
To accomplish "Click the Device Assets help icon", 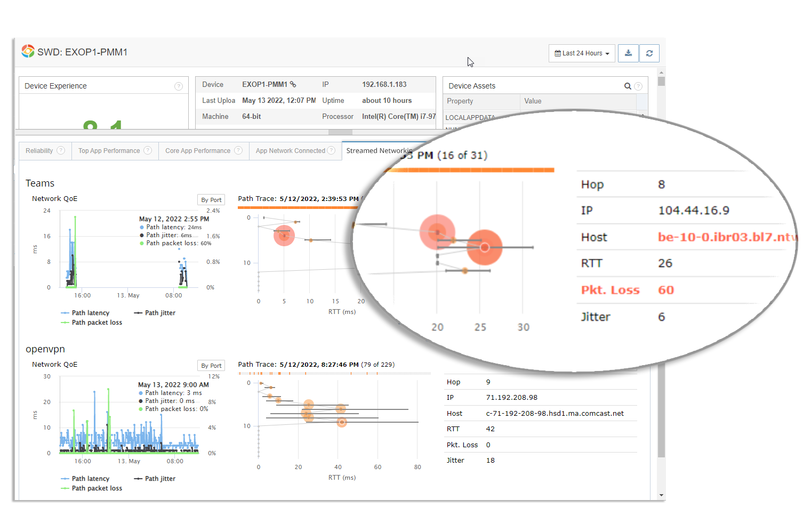I will [638, 86].
